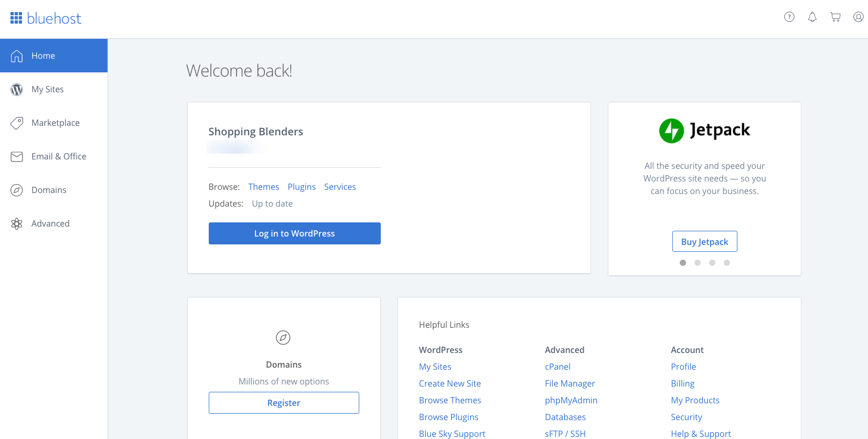Open My Sites in the sidebar
Image resolution: width=868 pixels, height=439 pixels.
click(x=53, y=89)
